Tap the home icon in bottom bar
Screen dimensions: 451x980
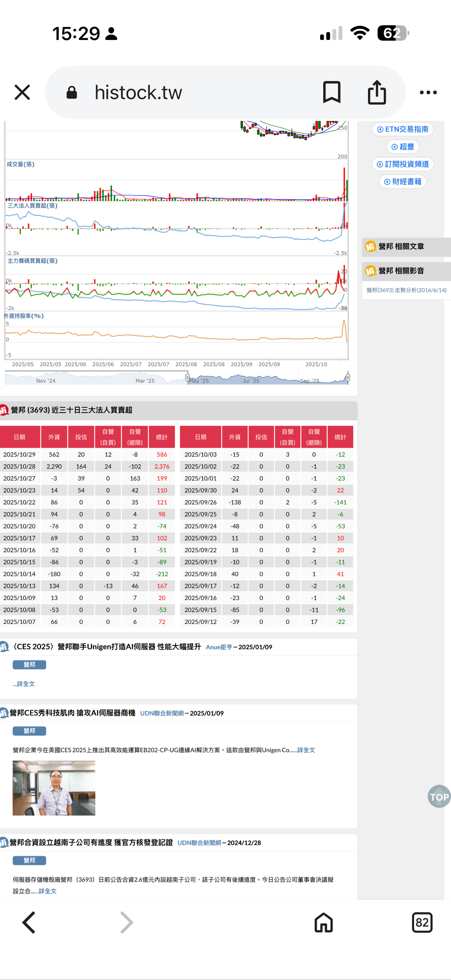click(323, 922)
